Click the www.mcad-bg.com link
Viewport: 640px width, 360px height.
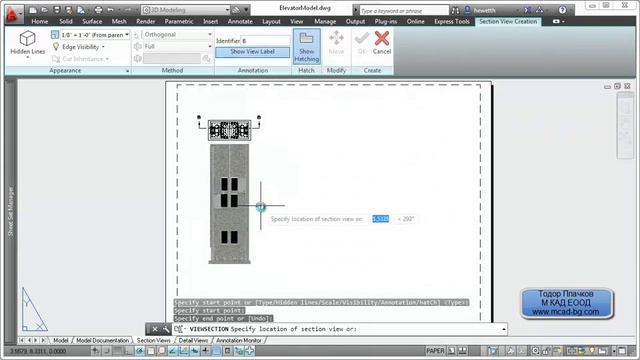click(x=566, y=312)
